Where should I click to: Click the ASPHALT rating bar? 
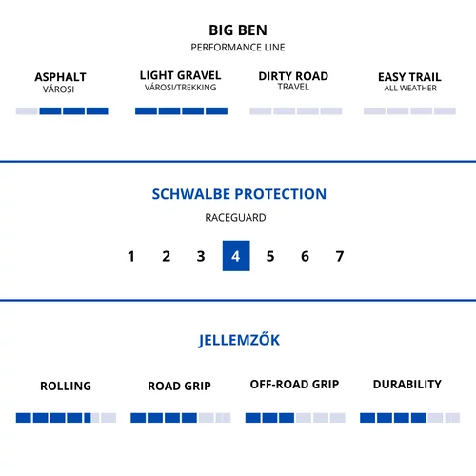click(62, 111)
